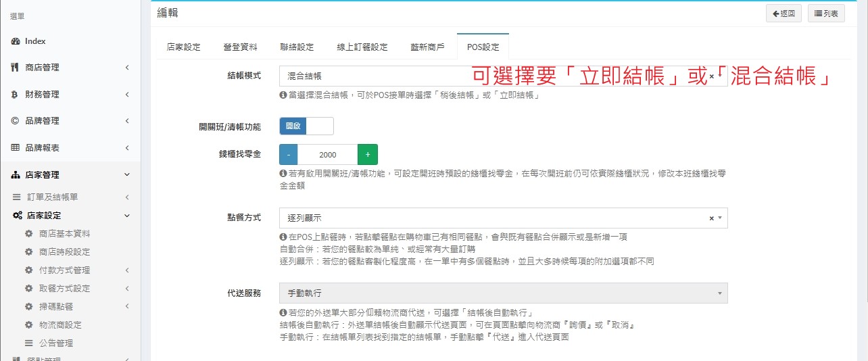Screen dimensions: 868x361
Task: Expand the 付款方式管理 submenu
Action: click(127, 270)
